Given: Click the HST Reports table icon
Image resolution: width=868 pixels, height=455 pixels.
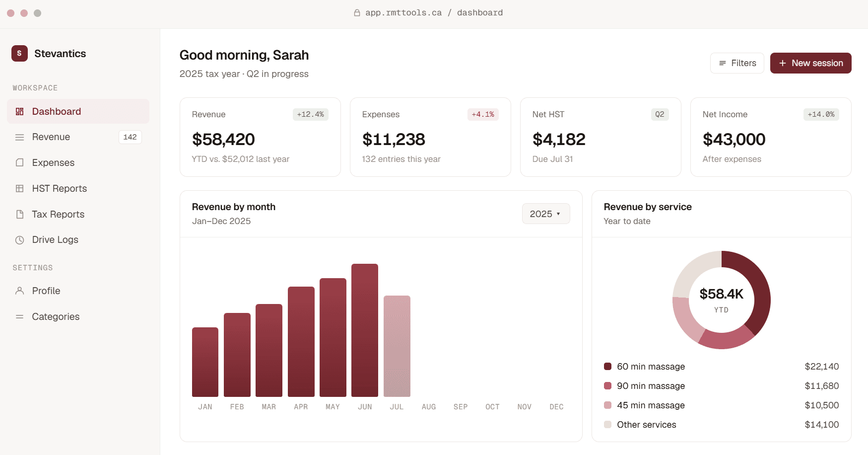Looking at the screenshot, I should tap(20, 188).
